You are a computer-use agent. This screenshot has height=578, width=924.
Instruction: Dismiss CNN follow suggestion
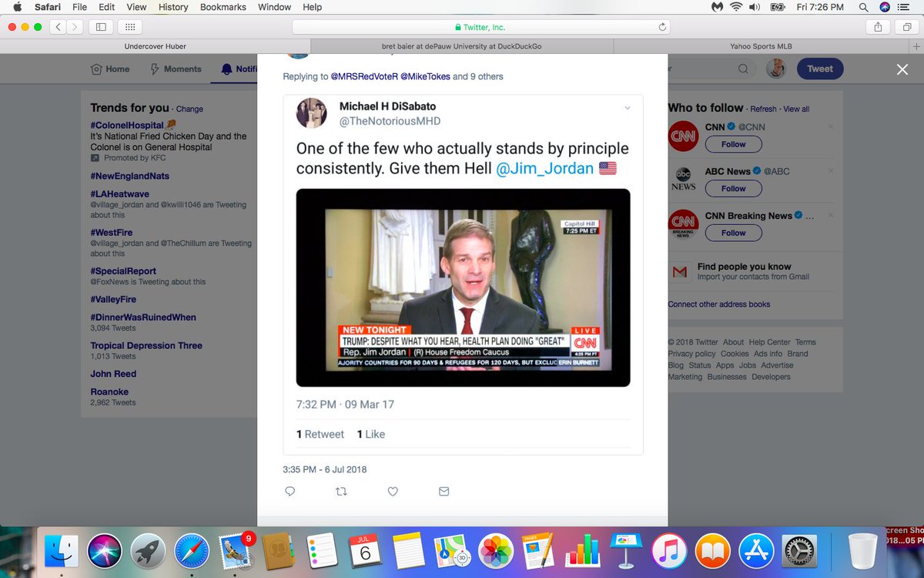pyautogui.click(x=831, y=126)
